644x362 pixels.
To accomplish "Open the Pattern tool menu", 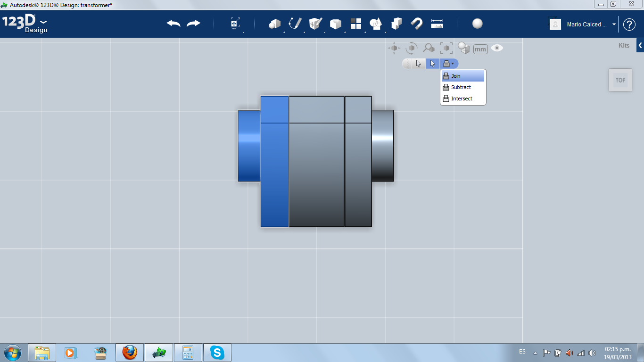I will (x=356, y=24).
